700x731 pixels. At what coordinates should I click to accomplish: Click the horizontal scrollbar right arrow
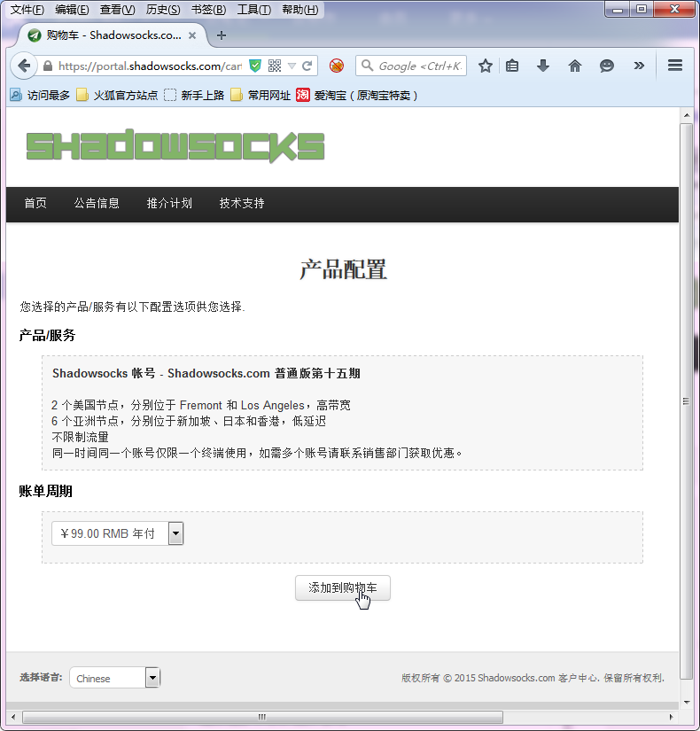coord(671,717)
